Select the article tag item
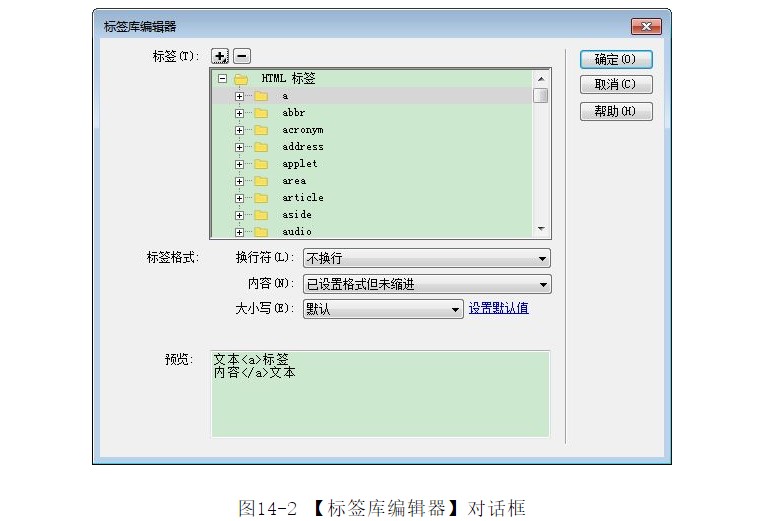Viewport: 757px width, 521px height. click(x=302, y=198)
